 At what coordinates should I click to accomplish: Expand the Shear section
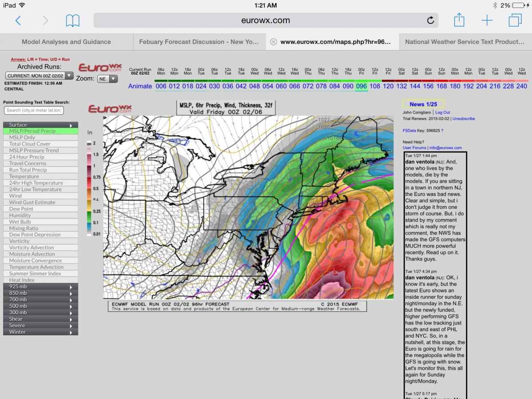click(x=40, y=319)
